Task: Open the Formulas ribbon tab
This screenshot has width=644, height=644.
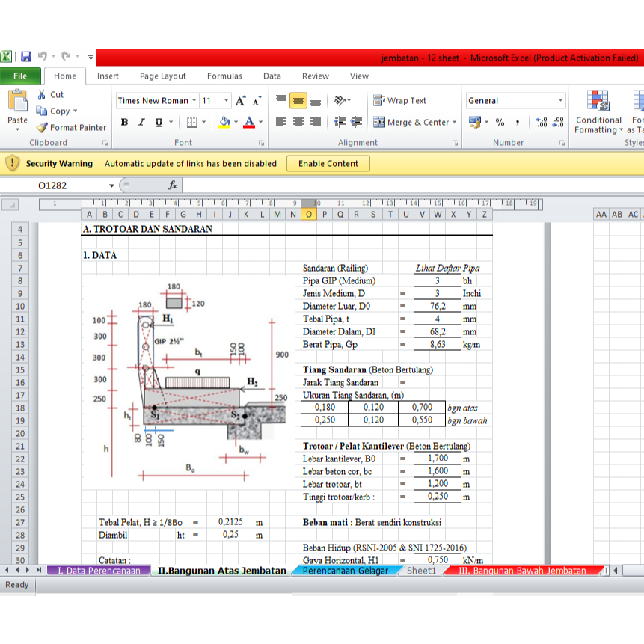Action: click(x=224, y=76)
